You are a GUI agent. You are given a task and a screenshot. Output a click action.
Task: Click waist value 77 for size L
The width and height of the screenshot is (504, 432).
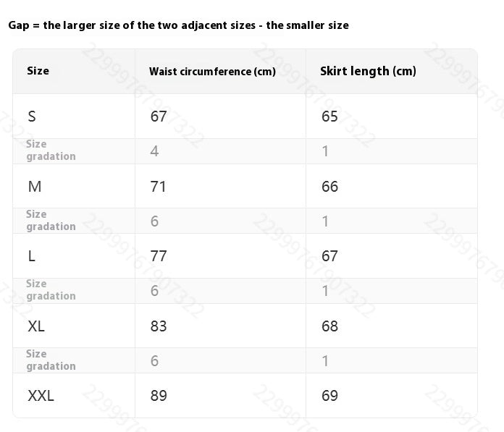[x=159, y=256]
